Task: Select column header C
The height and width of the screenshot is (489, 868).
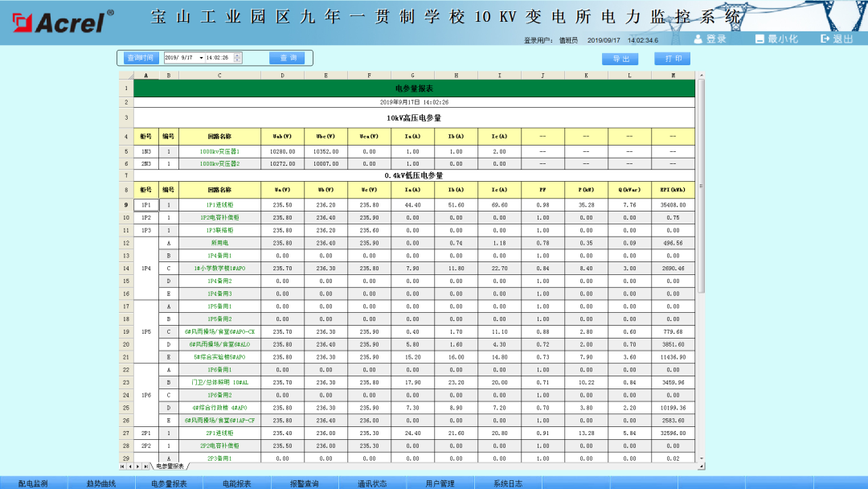Action: [x=219, y=76]
